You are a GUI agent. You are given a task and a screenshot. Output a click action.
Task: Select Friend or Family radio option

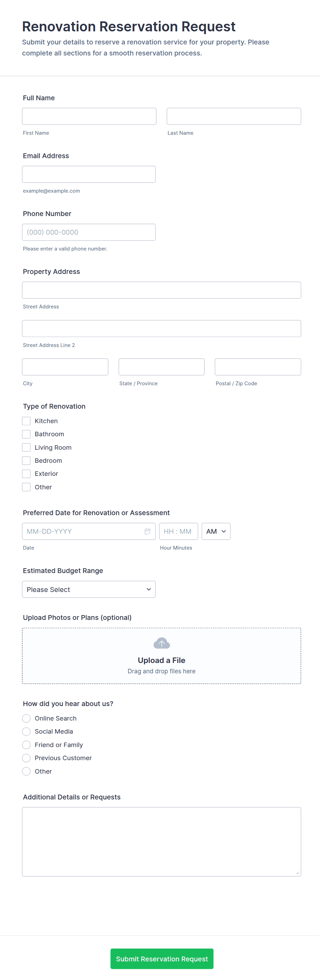coord(26,745)
